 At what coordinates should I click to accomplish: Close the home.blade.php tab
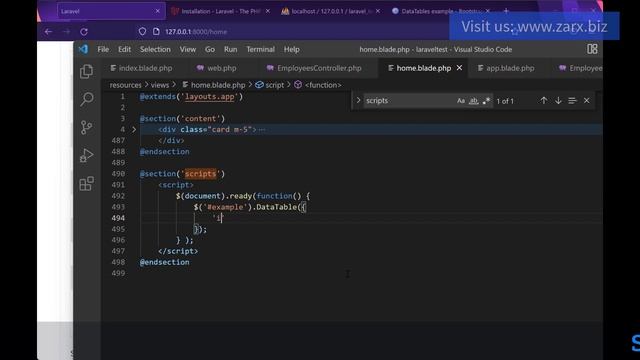click(460, 68)
